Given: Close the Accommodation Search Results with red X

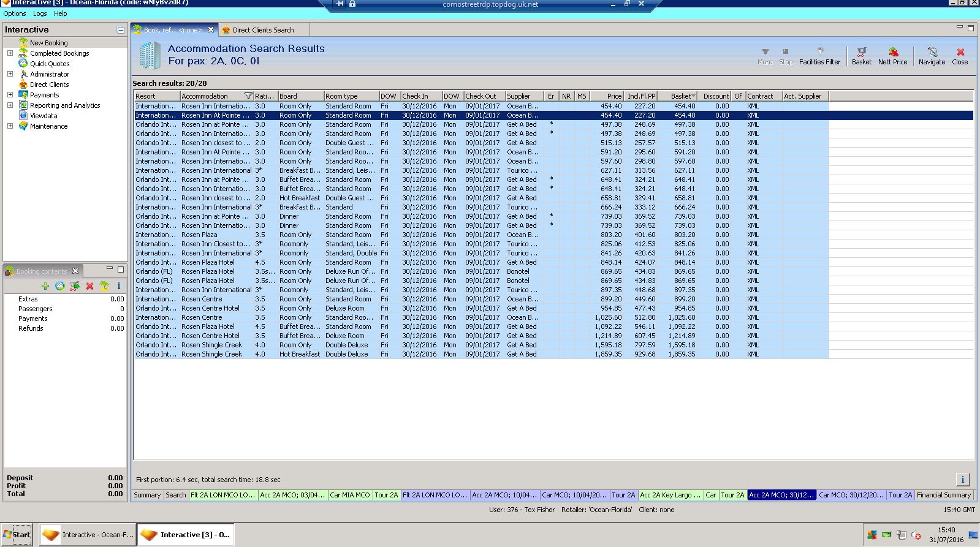Looking at the screenshot, I should (960, 56).
